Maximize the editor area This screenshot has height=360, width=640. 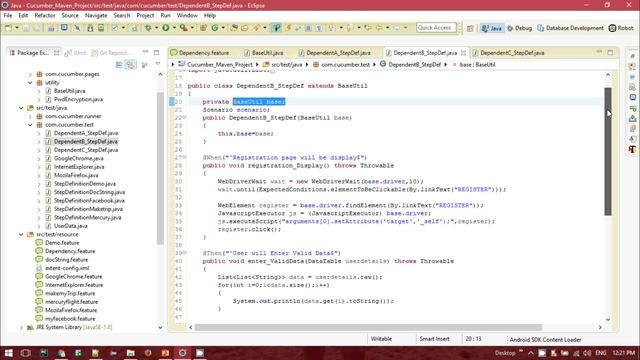click(x=610, y=52)
